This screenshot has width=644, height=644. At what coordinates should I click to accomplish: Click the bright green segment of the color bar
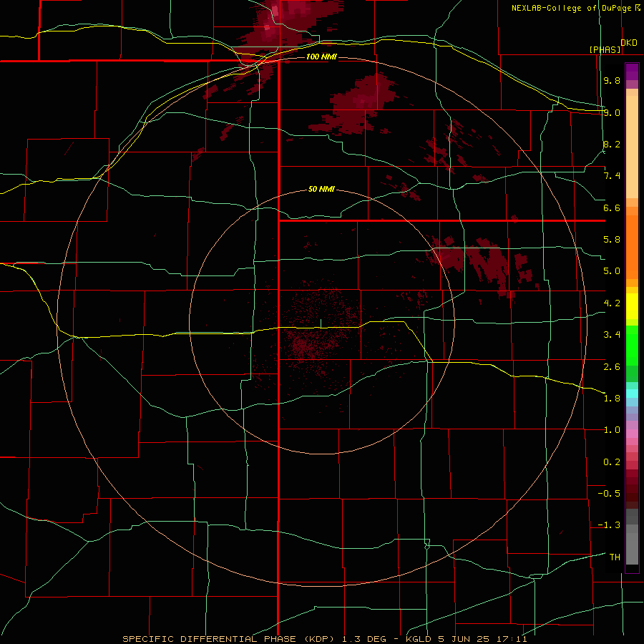(632, 345)
